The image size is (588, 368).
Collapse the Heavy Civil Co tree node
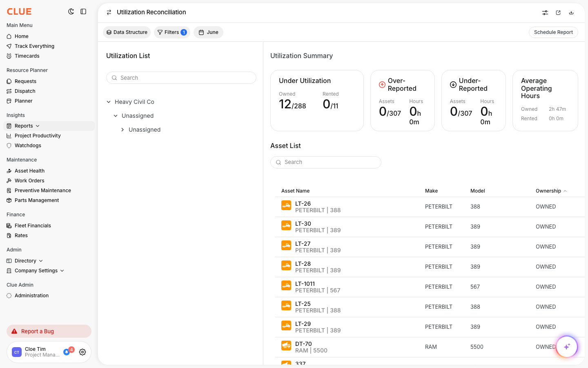point(109,102)
